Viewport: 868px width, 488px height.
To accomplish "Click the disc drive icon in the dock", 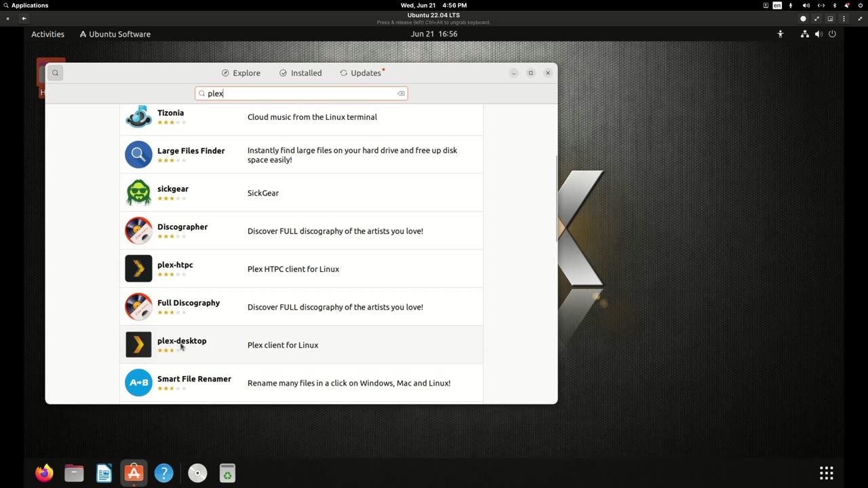I will coord(197,472).
